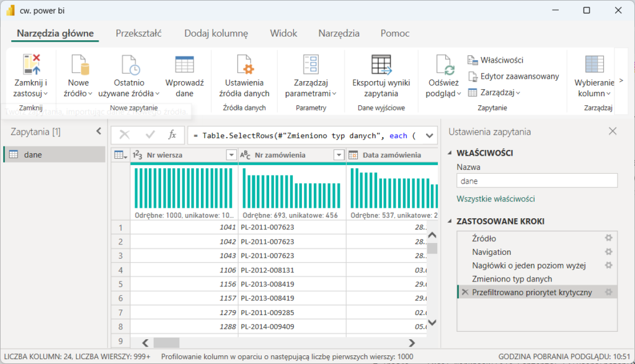Open the Wszystkie właściwości link
635x364 pixels.
[x=495, y=199]
